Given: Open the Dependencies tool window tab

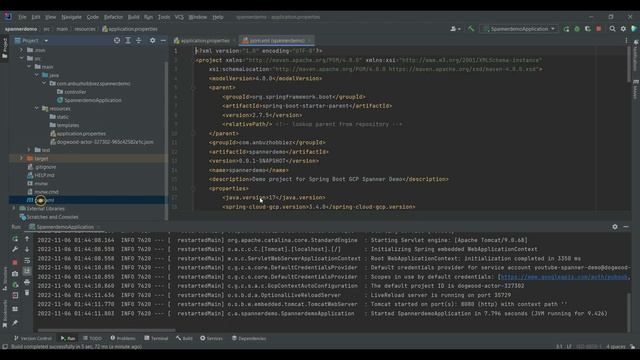Looking at the screenshot, I should coord(249,338).
